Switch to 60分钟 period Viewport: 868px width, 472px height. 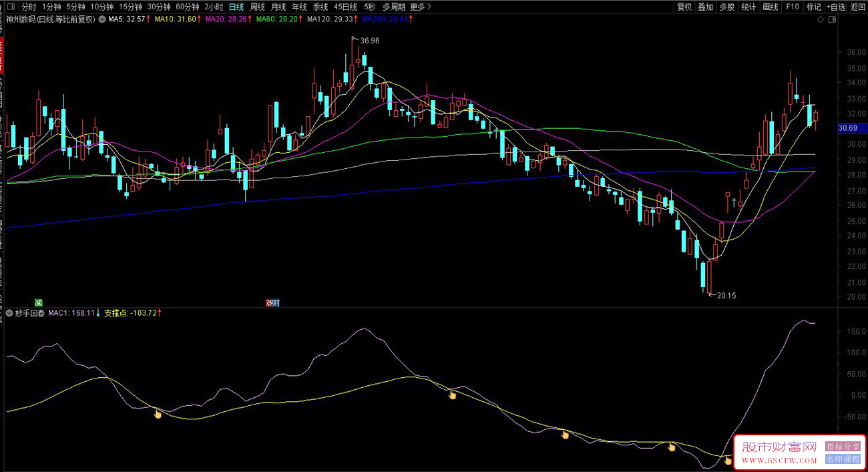pyautogui.click(x=188, y=7)
